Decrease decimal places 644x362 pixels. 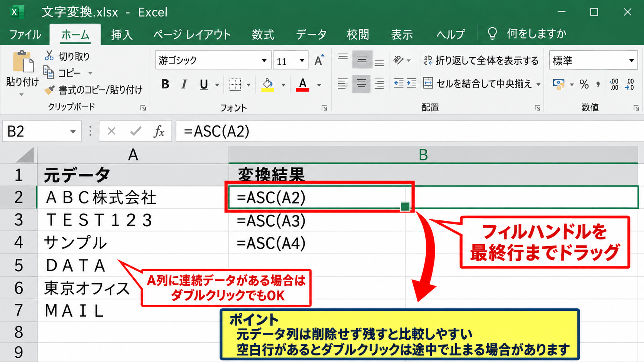point(630,84)
